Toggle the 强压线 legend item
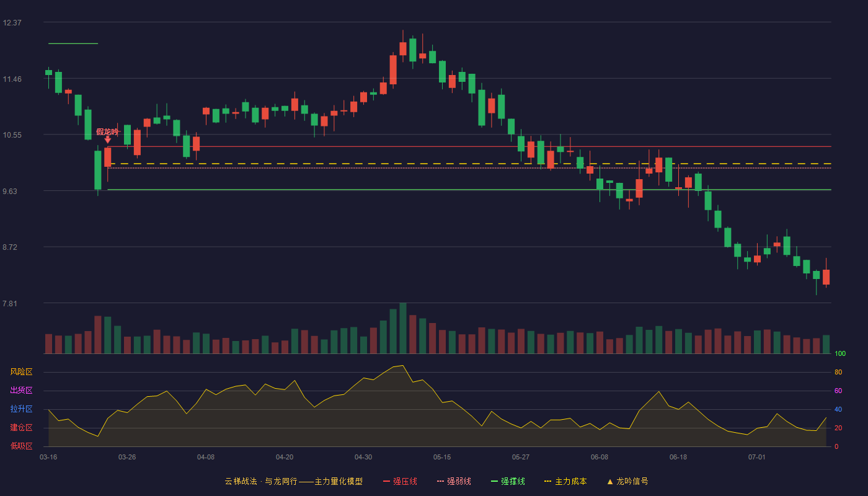Image resolution: width=868 pixels, height=496 pixels. click(400, 481)
